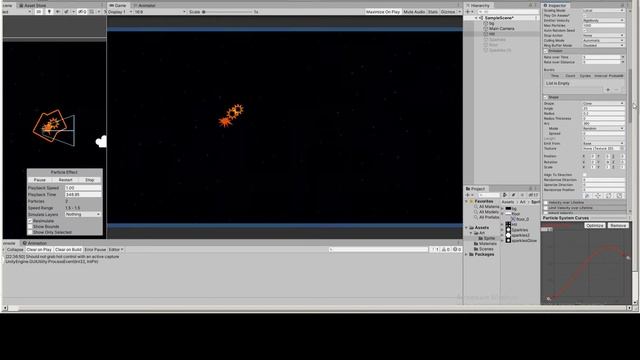This screenshot has height=360, width=640.
Task: Toggle scene audio speaker icon
Action: pyautogui.click(x=58, y=12)
